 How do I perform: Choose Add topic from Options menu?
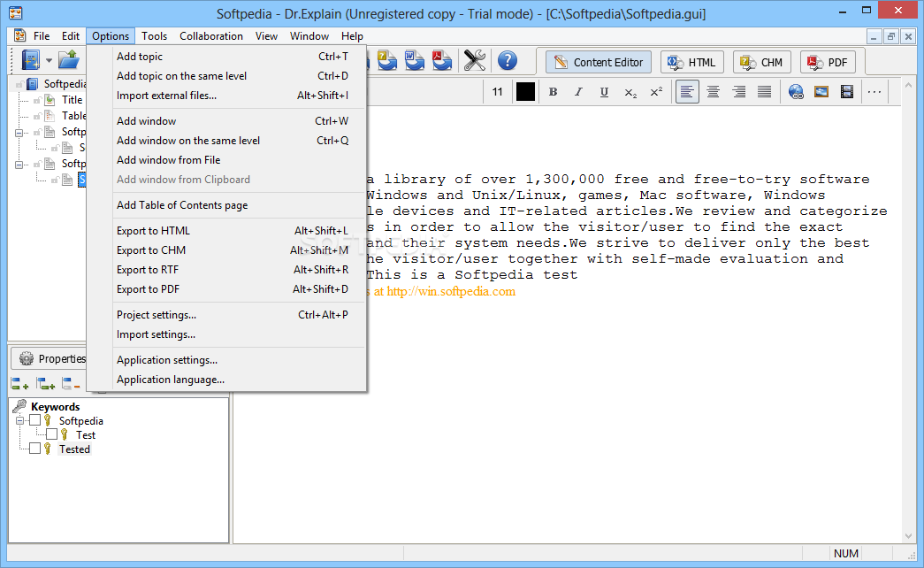(233, 57)
